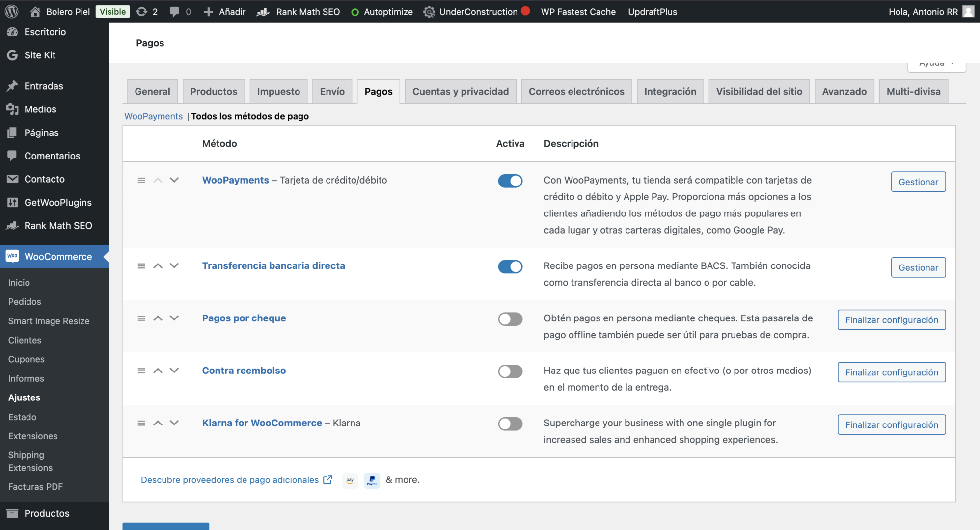Click the Rank Math SEO sidebar icon

tap(12, 225)
